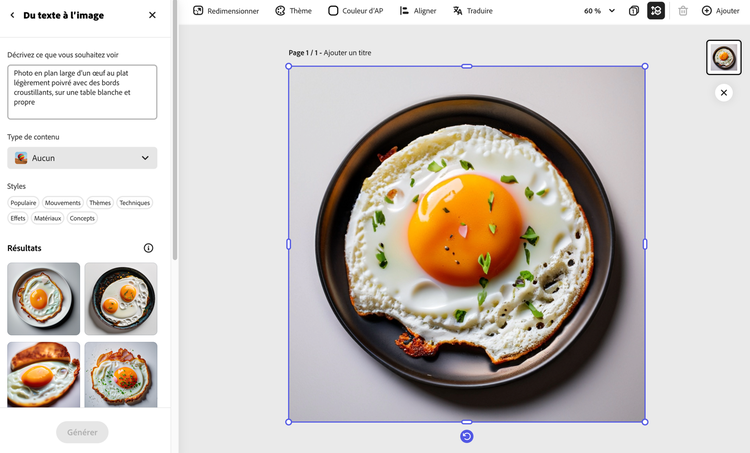Click the left-middle edge handle of image
The width and height of the screenshot is (750, 453).
coord(288,244)
